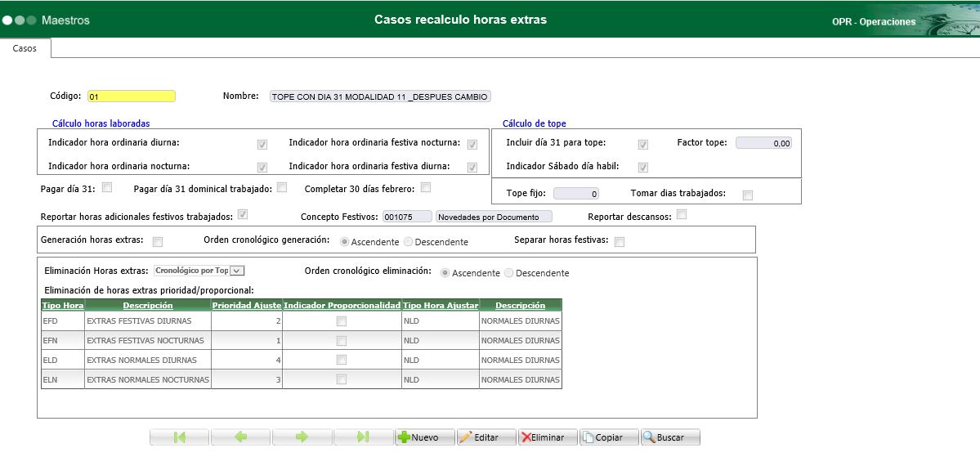
Task: Click the ELD tipo hora cell
Action: coord(62,360)
